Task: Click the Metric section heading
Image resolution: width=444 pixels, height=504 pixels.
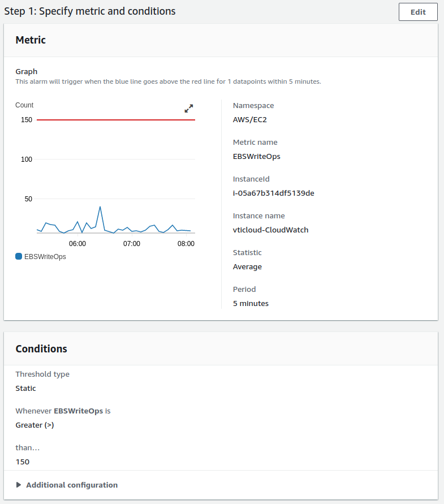Action: point(31,40)
